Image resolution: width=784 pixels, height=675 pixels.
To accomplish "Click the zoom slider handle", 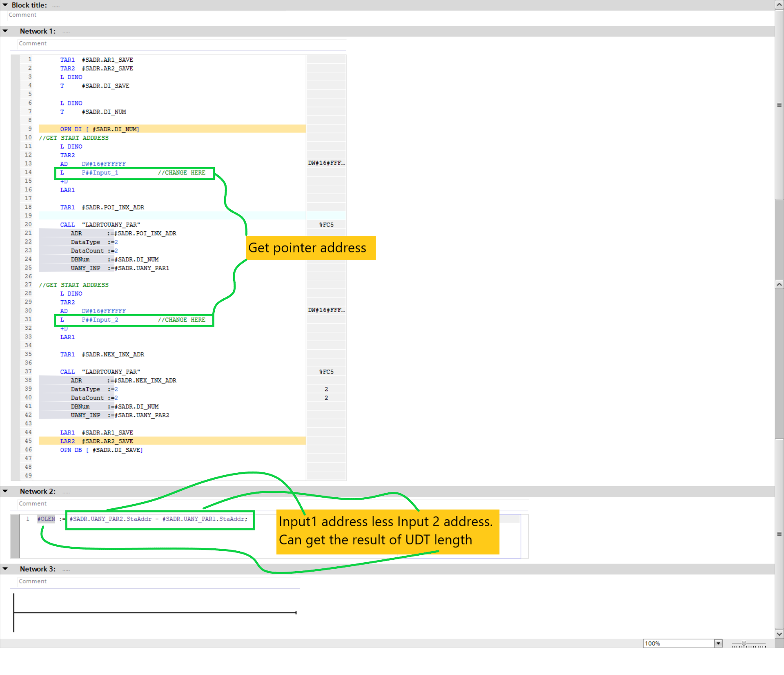I will [744, 644].
